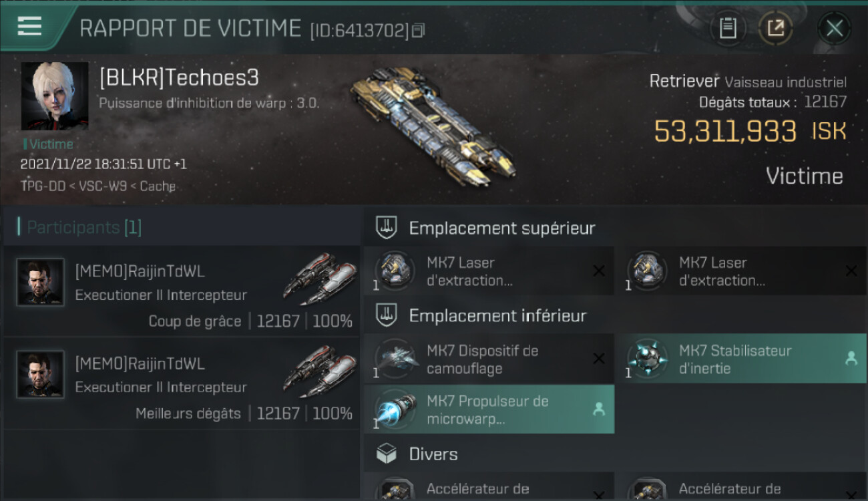Screen dimensions: 868x501
Task: Click the top Executioner II ship icon
Action: pyautogui.click(x=320, y=278)
